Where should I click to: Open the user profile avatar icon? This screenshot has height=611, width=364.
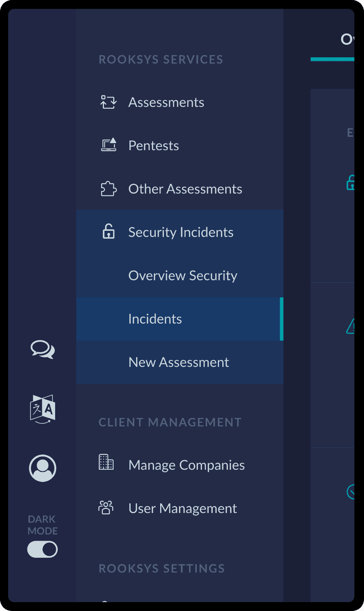point(43,468)
